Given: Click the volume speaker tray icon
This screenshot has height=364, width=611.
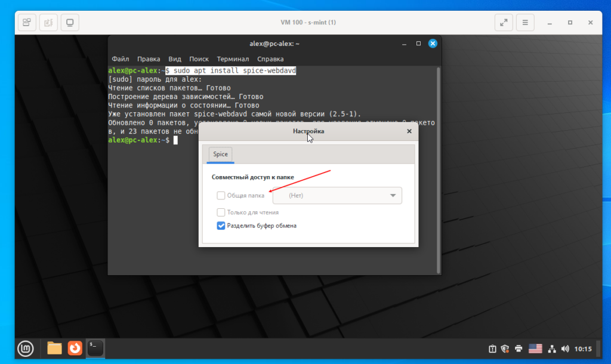Looking at the screenshot, I should click(565, 349).
